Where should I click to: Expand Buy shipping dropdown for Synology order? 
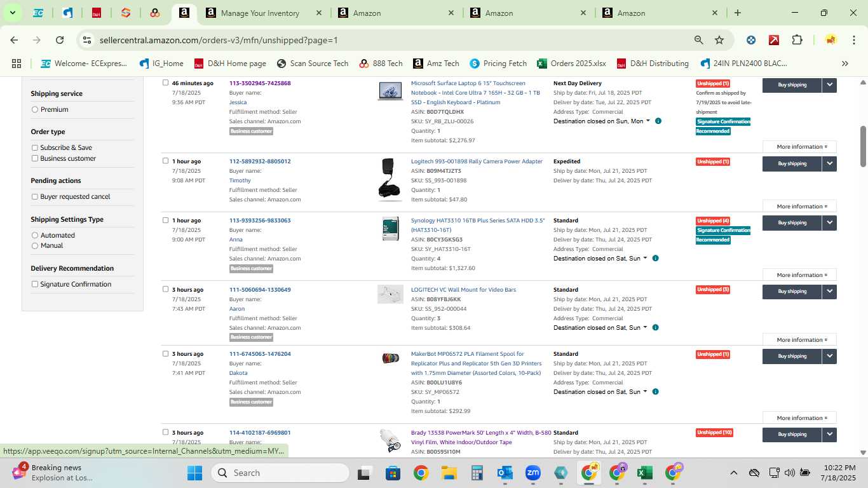[829, 222]
